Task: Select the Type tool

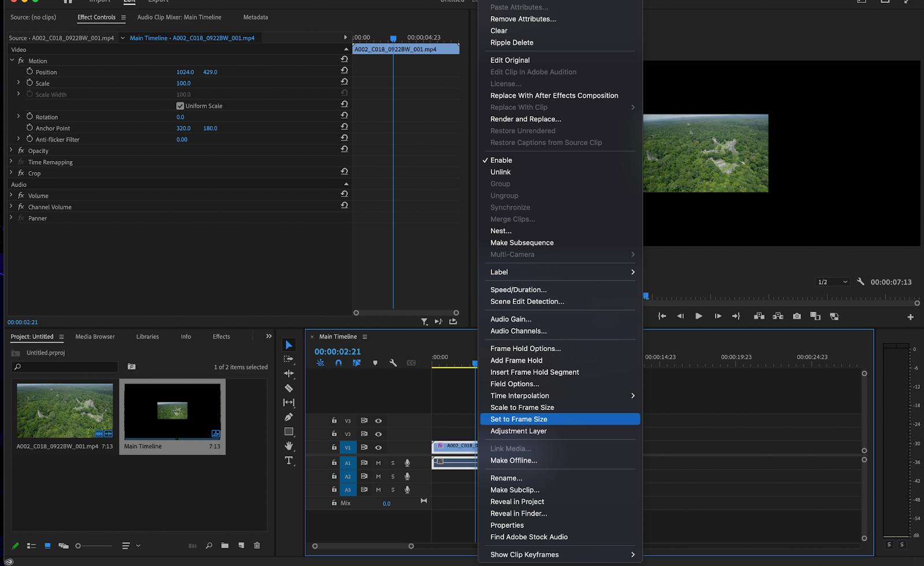Action: coord(289,460)
